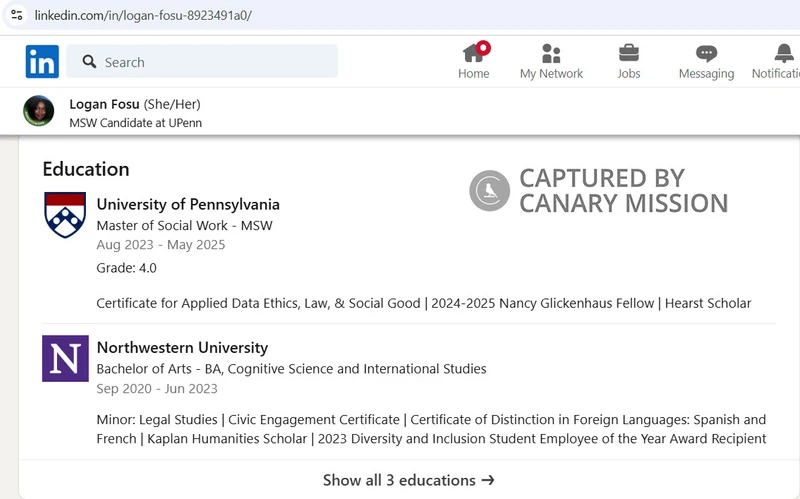Image resolution: width=800 pixels, height=499 pixels.
Task: Click the 'Education' section heading
Action: click(x=86, y=169)
